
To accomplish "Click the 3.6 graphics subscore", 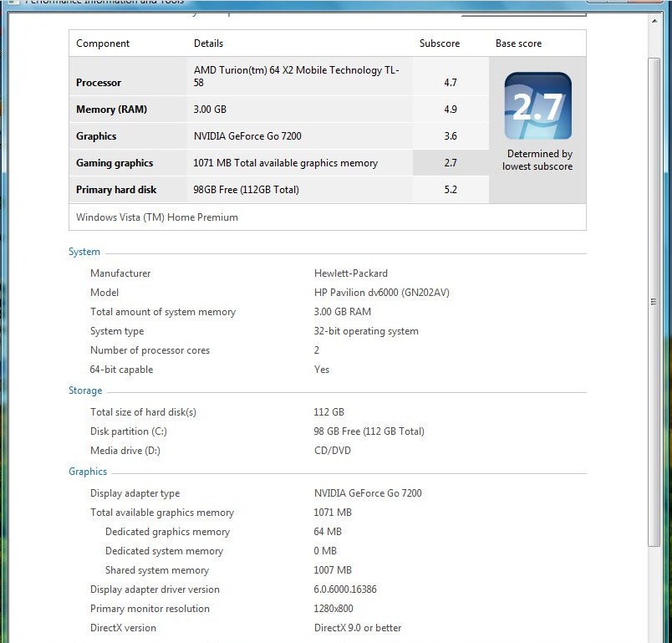I will 451,136.
